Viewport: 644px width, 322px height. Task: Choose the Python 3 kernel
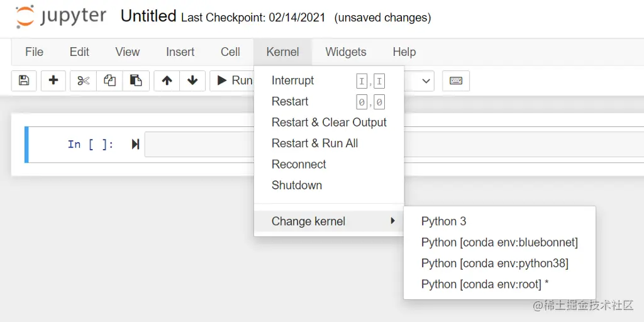pos(444,221)
